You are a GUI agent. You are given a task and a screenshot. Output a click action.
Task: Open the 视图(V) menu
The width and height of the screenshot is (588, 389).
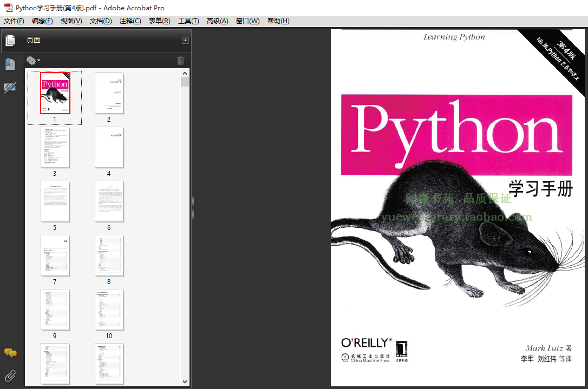click(x=71, y=21)
